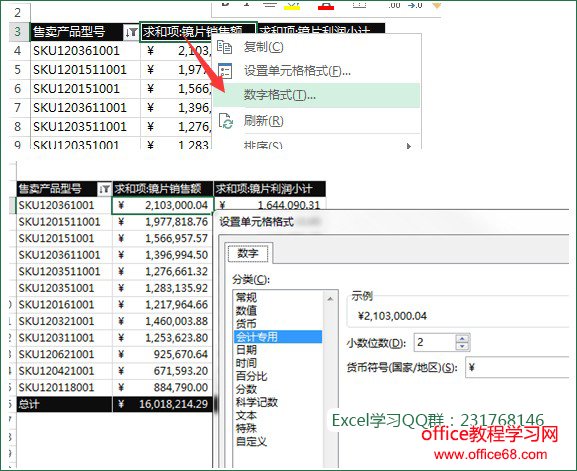Increase decimal places with the up spinner

pyautogui.click(x=462, y=338)
